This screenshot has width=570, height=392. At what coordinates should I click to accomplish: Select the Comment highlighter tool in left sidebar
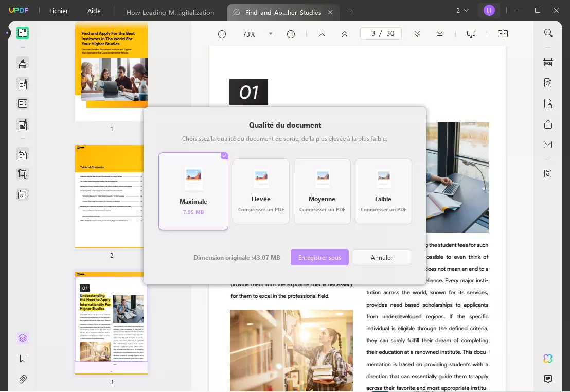click(x=23, y=64)
